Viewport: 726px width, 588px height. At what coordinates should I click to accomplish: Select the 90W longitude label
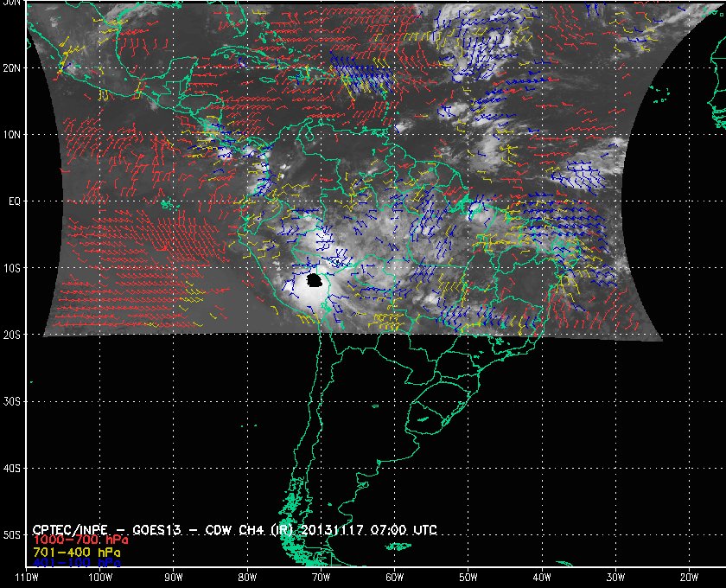(174, 578)
